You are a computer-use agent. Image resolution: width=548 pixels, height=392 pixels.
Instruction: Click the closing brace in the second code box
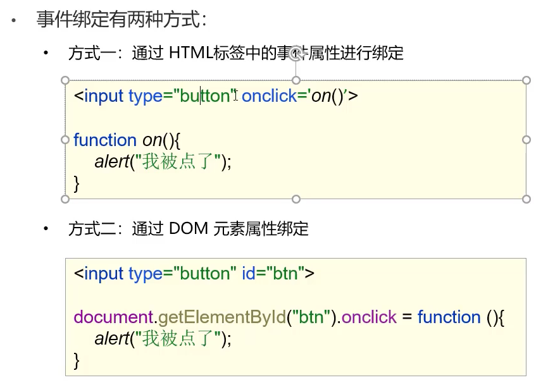77,360
